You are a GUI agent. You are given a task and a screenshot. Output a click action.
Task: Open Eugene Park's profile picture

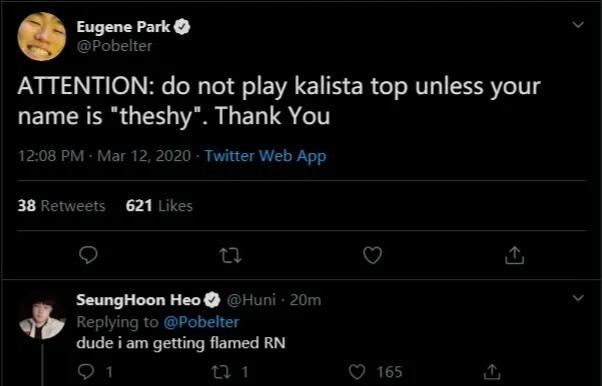tap(42, 36)
